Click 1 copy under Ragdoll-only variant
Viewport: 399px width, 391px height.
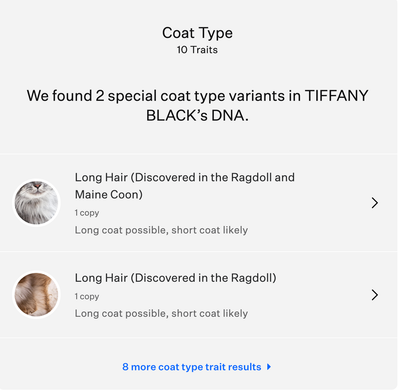point(87,296)
